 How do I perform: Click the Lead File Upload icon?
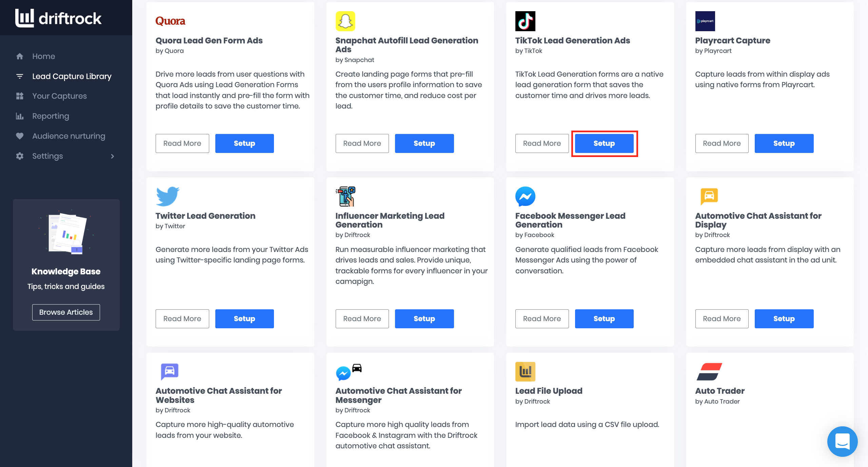[x=525, y=371]
